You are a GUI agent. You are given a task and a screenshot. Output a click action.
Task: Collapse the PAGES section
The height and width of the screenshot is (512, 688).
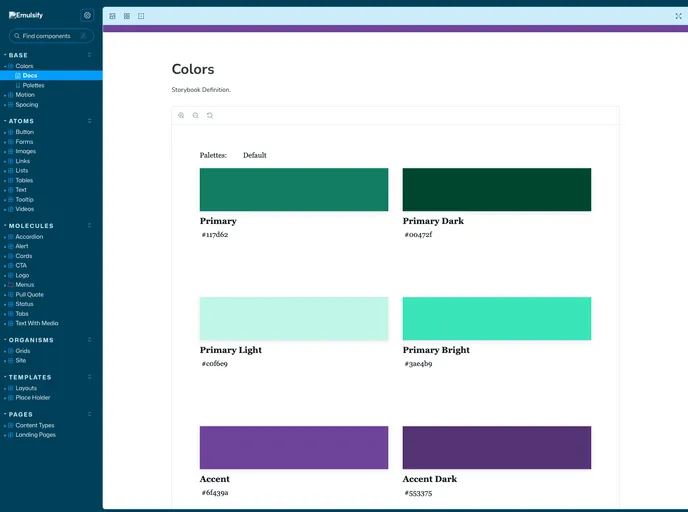(x=20, y=415)
